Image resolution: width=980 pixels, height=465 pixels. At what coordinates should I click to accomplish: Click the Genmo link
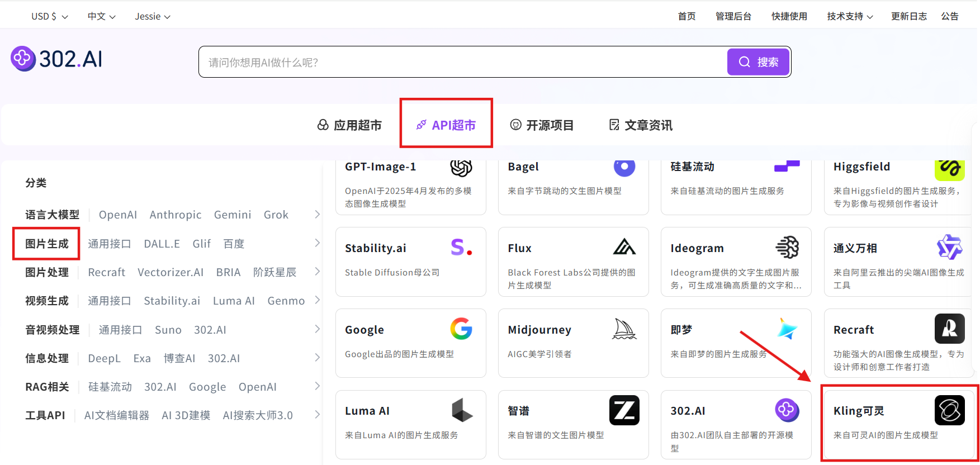(x=286, y=301)
